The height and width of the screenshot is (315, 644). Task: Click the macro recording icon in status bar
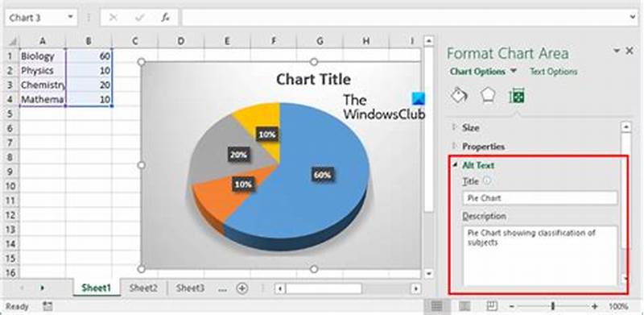47,306
